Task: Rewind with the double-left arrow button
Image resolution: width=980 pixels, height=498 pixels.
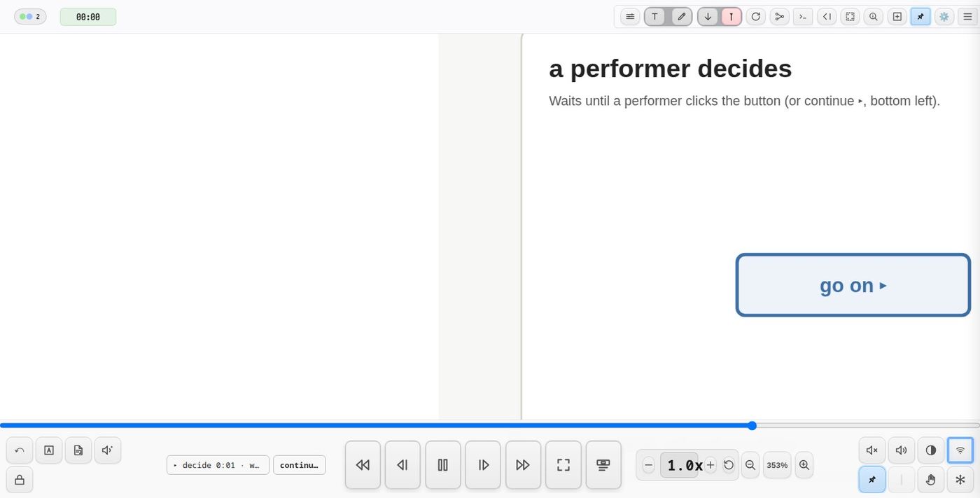Action: point(363,464)
